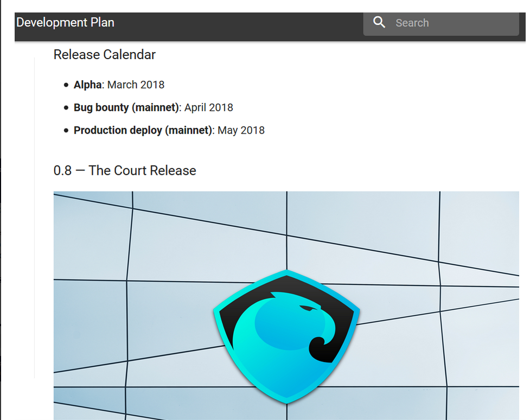530x420 pixels.
Task: Select the Release Calendar heading
Action: click(x=105, y=54)
